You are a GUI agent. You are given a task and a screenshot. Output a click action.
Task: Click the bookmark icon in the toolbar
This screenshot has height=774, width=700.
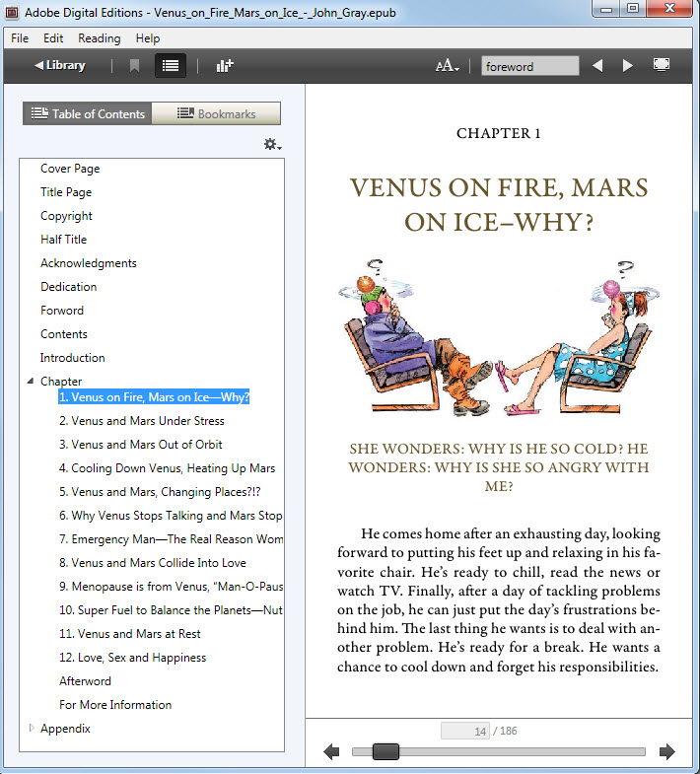134,66
